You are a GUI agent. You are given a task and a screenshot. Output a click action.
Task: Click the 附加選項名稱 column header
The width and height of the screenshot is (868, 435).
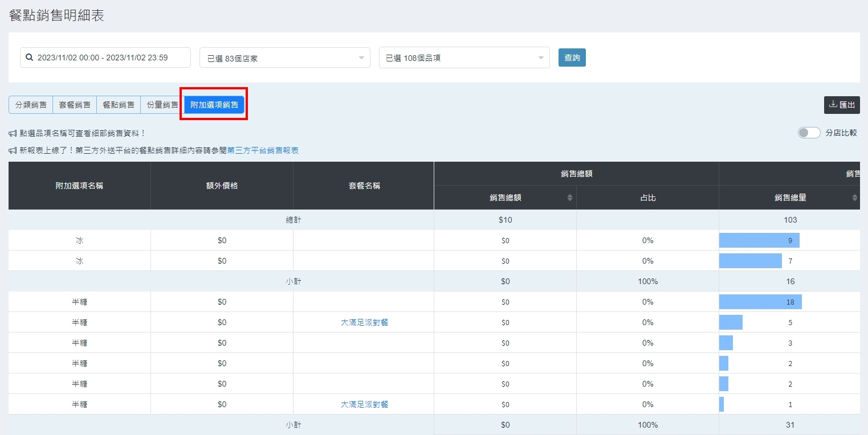79,186
